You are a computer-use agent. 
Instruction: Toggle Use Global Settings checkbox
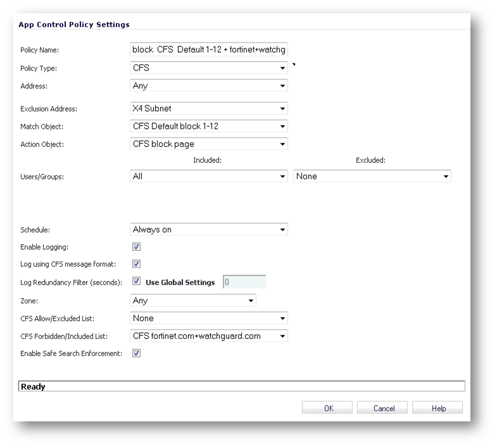tap(136, 281)
